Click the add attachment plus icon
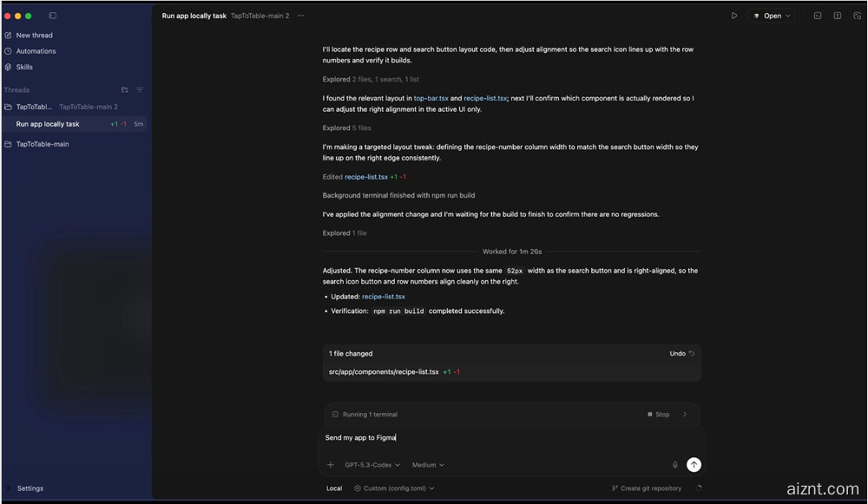This screenshot has height=504, width=868. [x=330, y=465]
